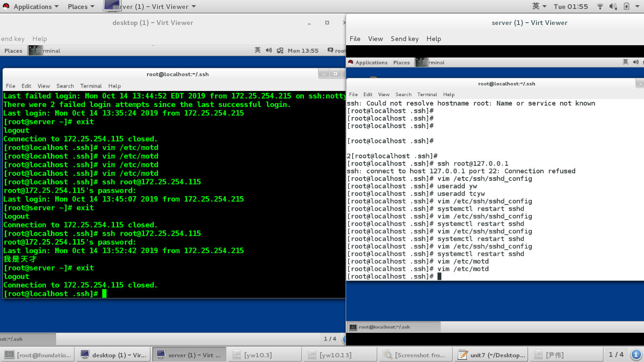Click Terminal launcher in desktop guest panel
Image resolution: width=644 pixels, height=362 pixels.
[x=44, y=50]
